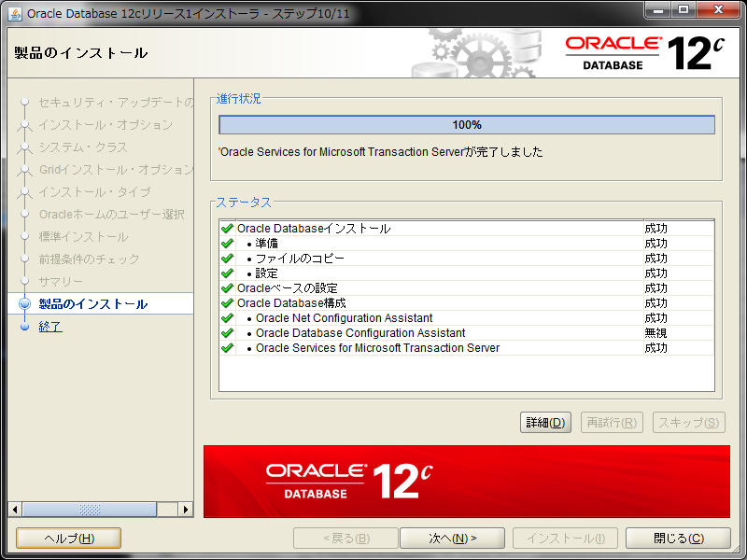
Task: Click the left scroll arrow in the steps panel
Action: pos(15,510)
